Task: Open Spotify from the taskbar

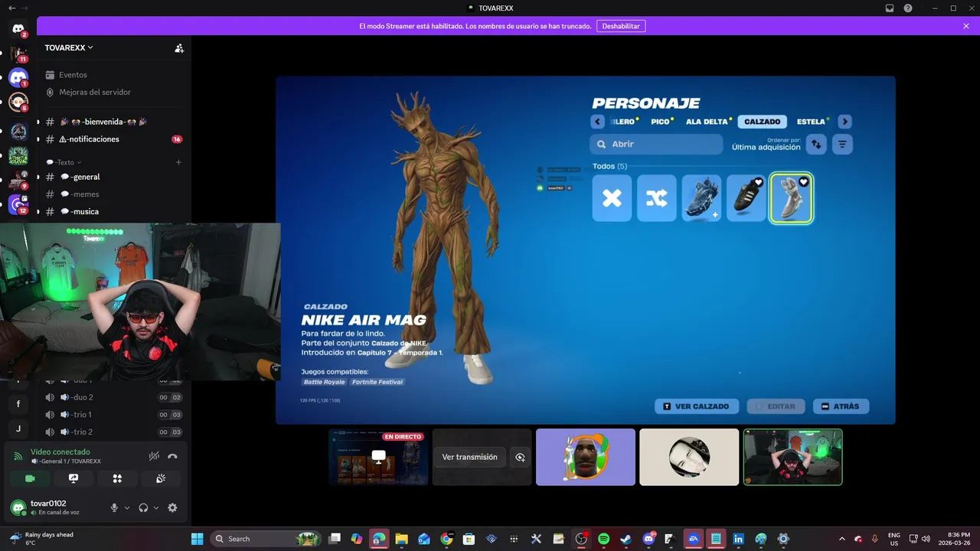Action: [x=603, y=539]
